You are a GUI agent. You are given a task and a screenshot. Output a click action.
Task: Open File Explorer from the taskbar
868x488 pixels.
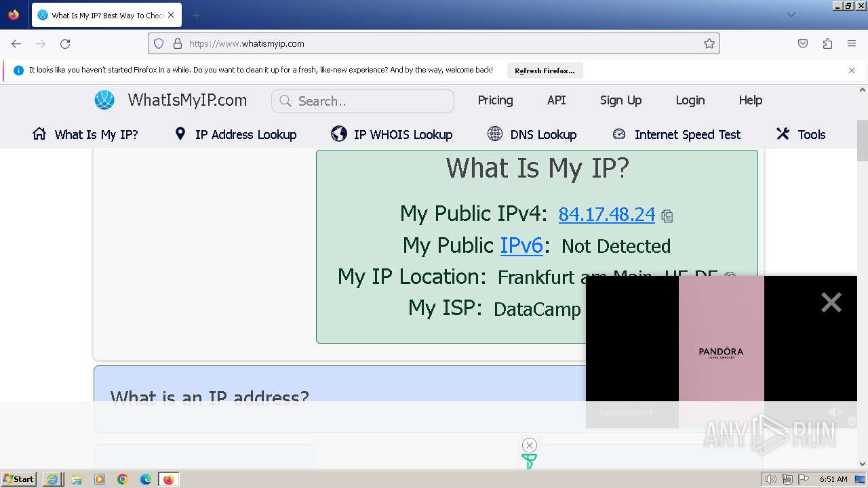tap(77, 479)
